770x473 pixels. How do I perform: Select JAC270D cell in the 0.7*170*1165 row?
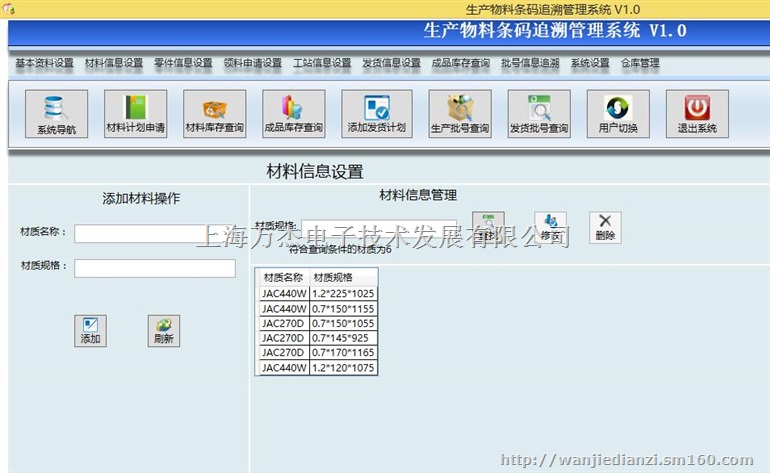(284, 353)
